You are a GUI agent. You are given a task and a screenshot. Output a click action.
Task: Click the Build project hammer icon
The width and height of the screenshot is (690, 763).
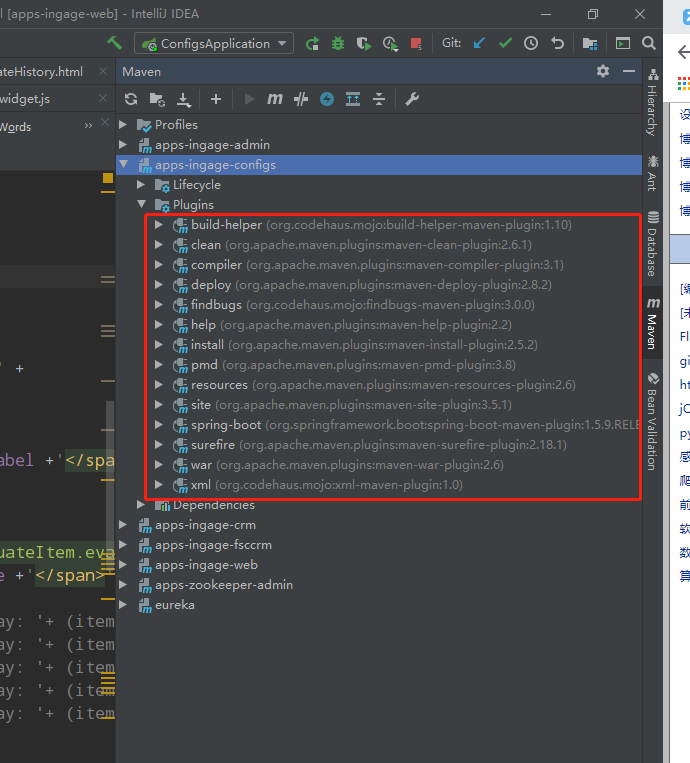114,43
